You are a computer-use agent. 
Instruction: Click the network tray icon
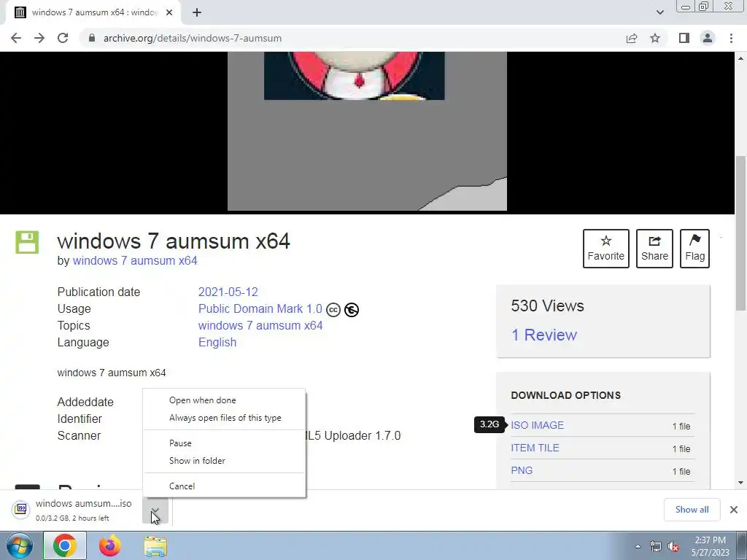tap(656, 547)
